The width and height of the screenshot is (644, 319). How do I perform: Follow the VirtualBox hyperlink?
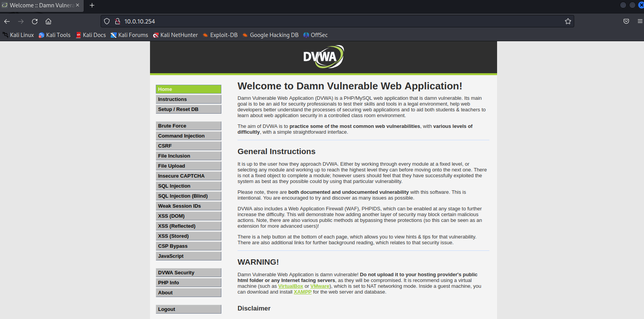pyautogui.click(x=290, y=286)
